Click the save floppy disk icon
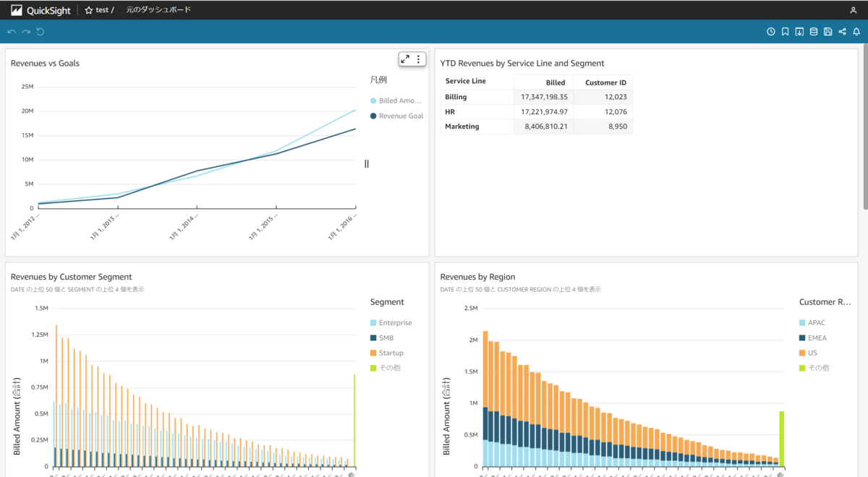Image resolution: width=868 pixels, height=477 pixels. coord(828,32)
